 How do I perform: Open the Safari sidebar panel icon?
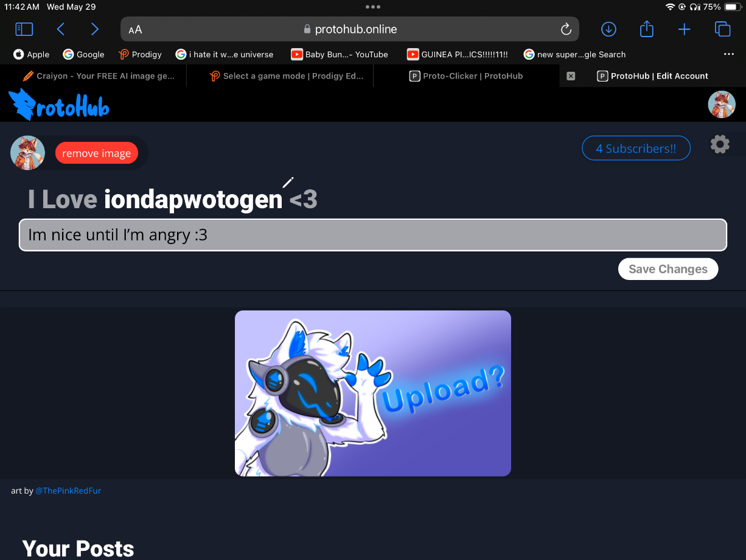24,29
